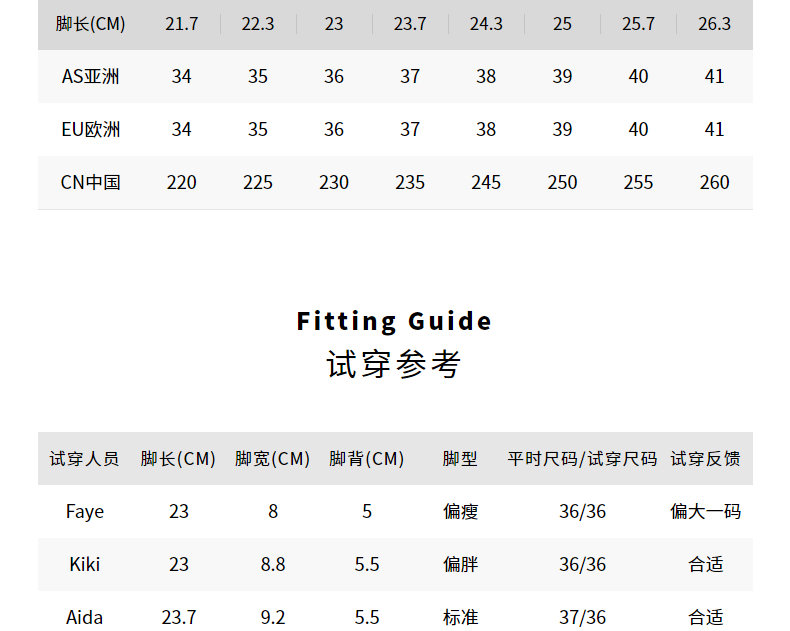Click the Fitting Guide heading

(395, 321)
